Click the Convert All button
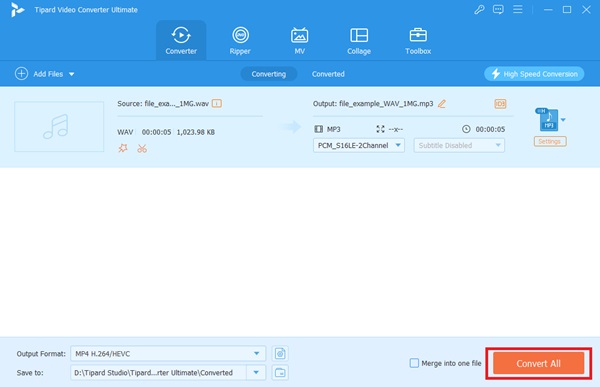Viewport: 600px width, 387px height. tap(538, 363)
